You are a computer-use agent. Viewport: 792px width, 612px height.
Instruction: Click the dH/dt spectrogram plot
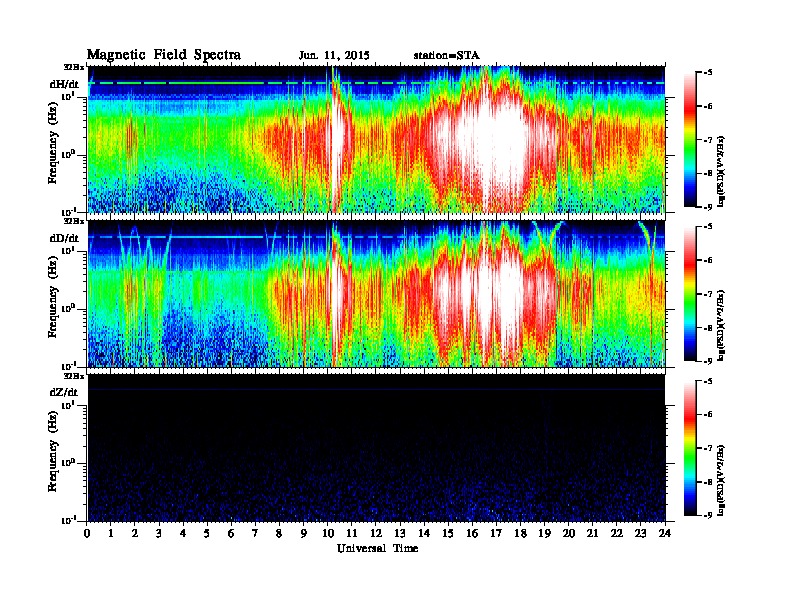tap(376, 139)
